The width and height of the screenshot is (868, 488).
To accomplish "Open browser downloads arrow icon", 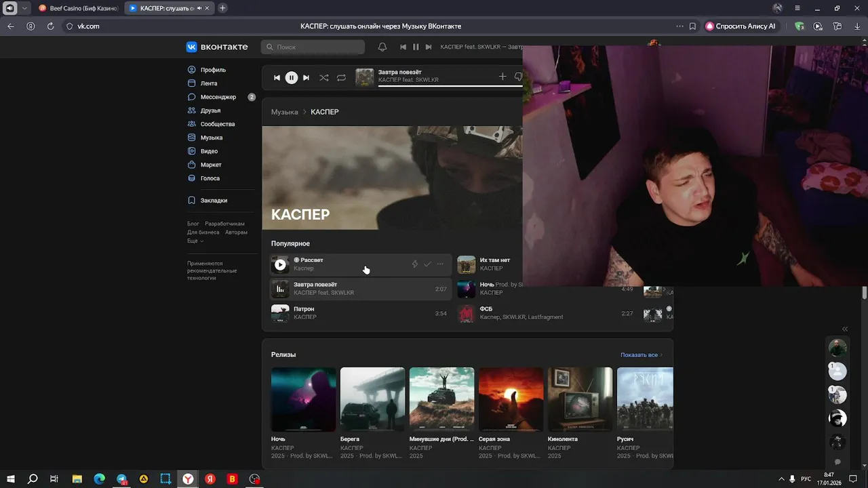I will pos(857,26).
